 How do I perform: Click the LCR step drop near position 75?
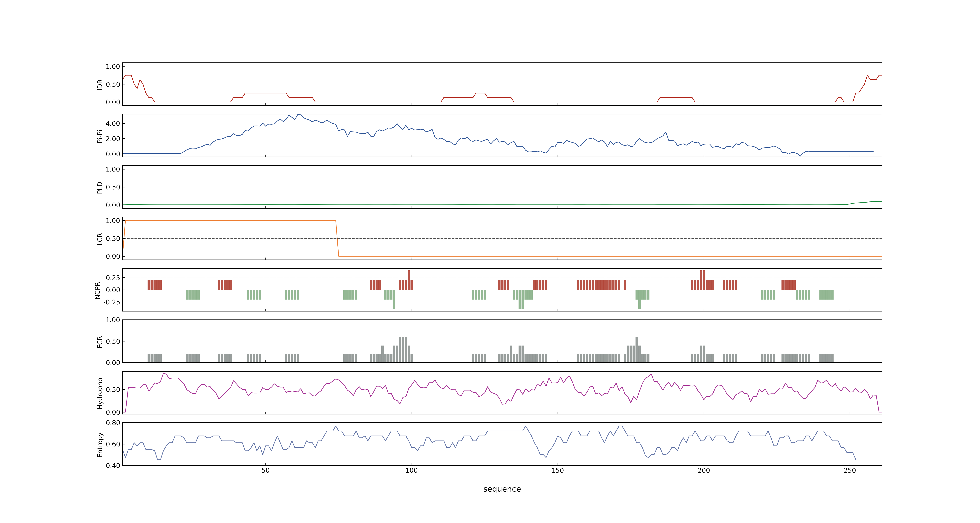337,238
